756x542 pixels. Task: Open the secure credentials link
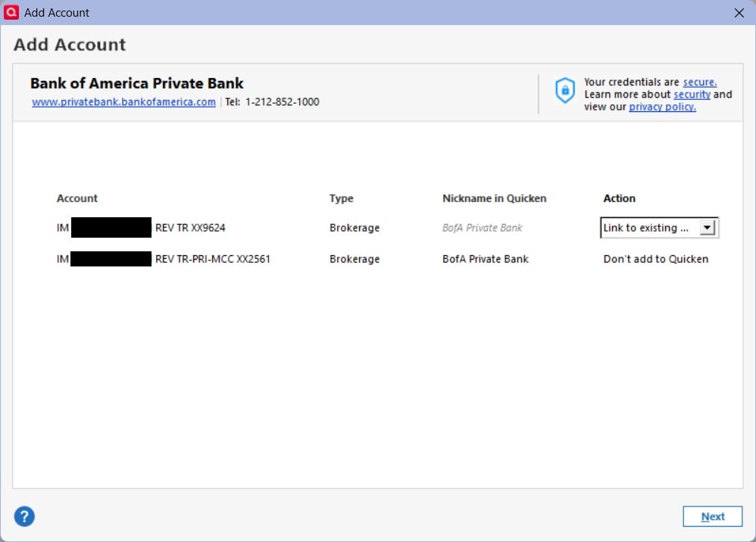click(700, 82)
